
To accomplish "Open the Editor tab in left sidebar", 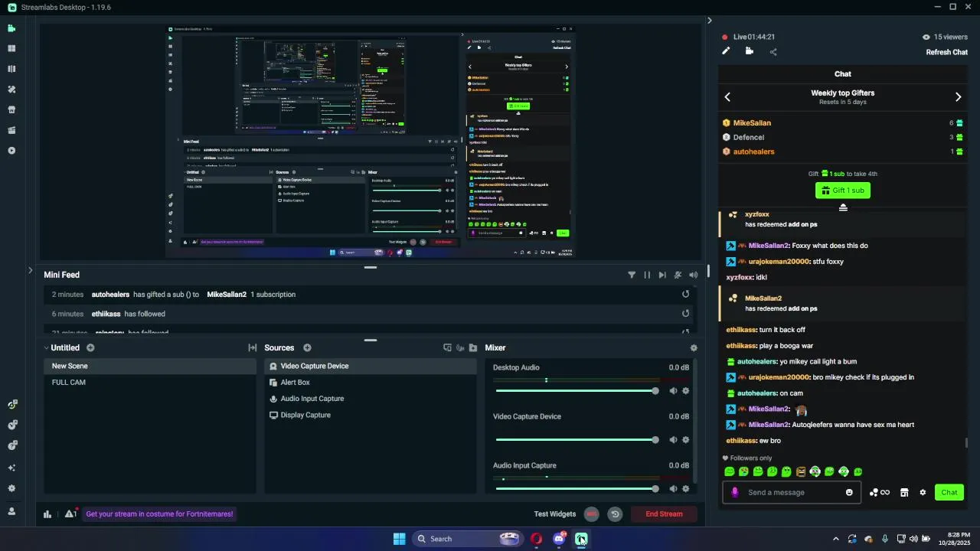I will point(11,28).
